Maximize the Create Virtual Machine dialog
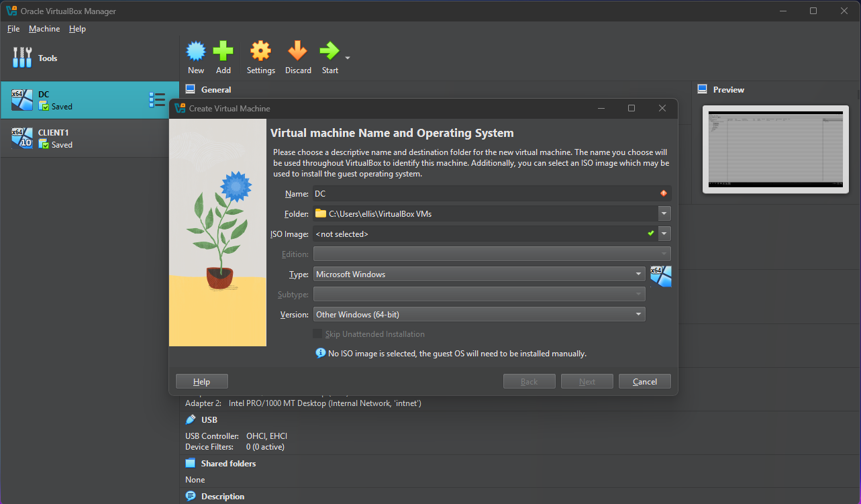The height and width of the screenshot is (504, 861). (x=631, y=108)
